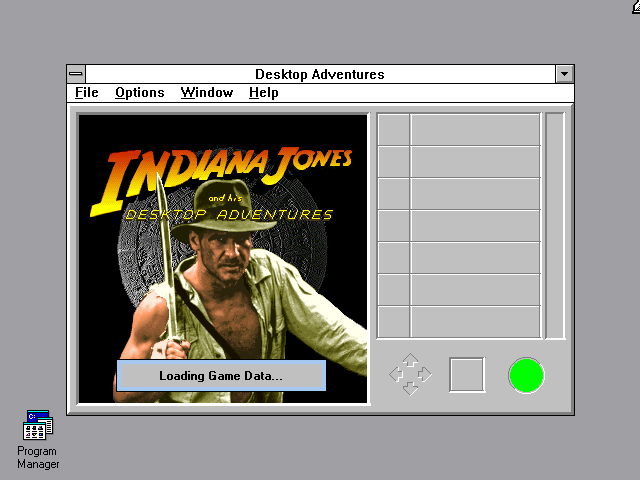This screenshot has height=480, width=640.
Task: Click the directional arrows movement icon
Action: coord(410,375)
